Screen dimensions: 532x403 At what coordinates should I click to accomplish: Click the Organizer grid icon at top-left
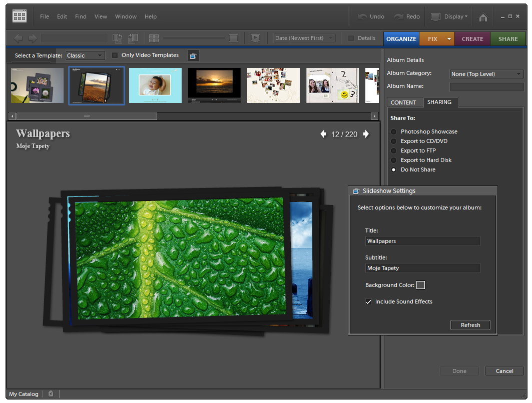[x=20, y=16]
